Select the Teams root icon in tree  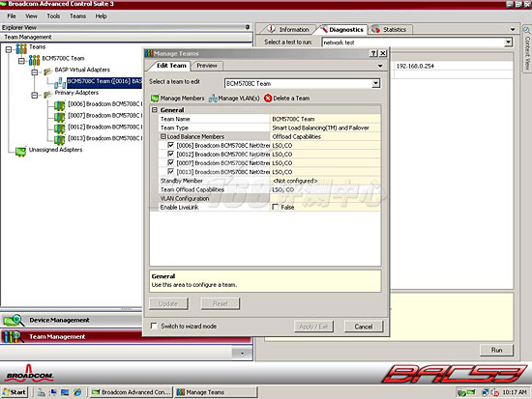click(x=21, y=49)
